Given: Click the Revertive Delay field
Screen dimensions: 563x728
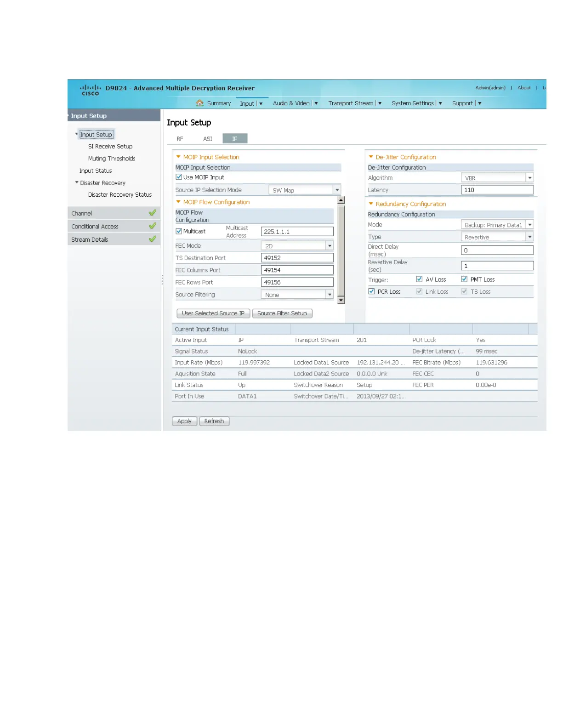Looking at the screenshot, I should 497,266.
